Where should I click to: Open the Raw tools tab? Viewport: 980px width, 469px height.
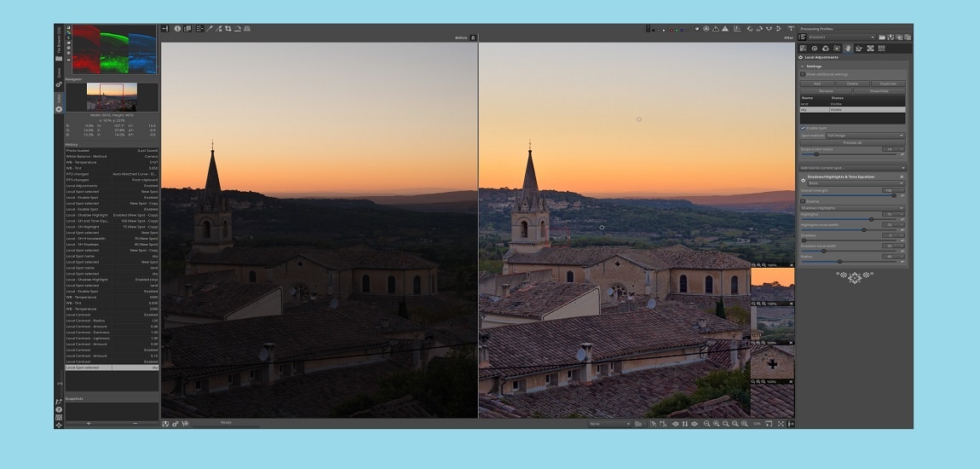pos(870,48)
